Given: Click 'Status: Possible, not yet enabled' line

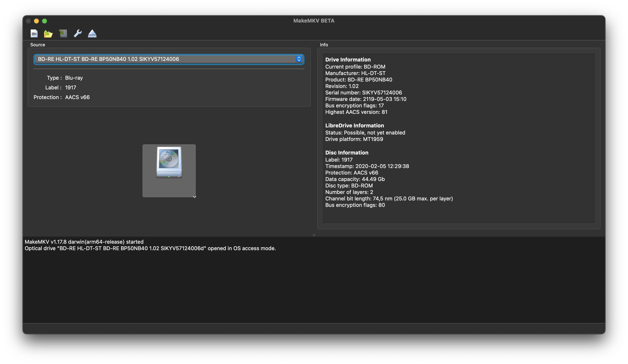Looking at the screenshot, I should [365, 133].
